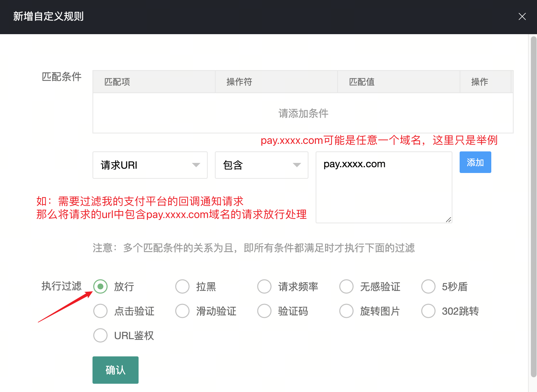The height and width of the screenshot is (392, 537).
Task: Close the 新增自定义规则 dialog
Action: tap(522, 17)
